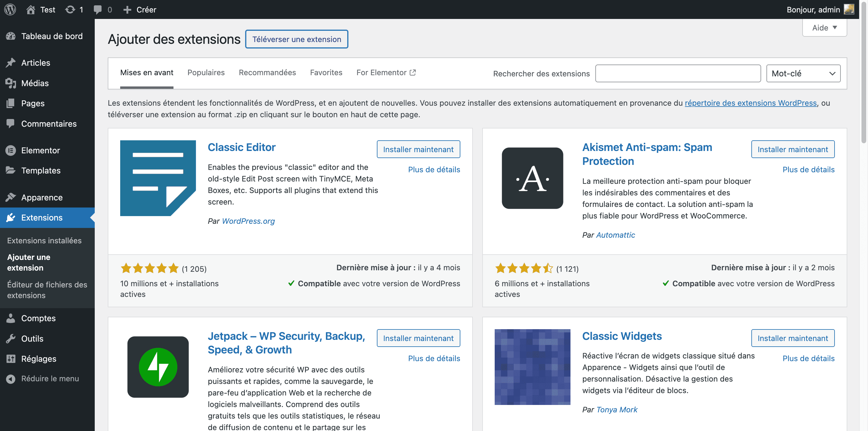This screenshot has height=431, width=868.
Task: Switch to the Recommandées tab
Action: pyautogui.click(x=267, y=73)
